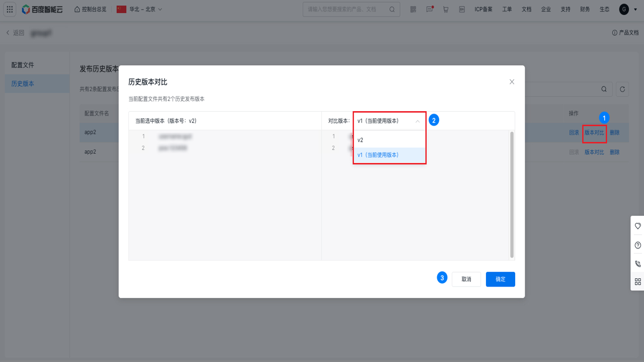Click the 取消 button
Image resolution: width=644 pixels, height=362 pixels.
[466, 279]
